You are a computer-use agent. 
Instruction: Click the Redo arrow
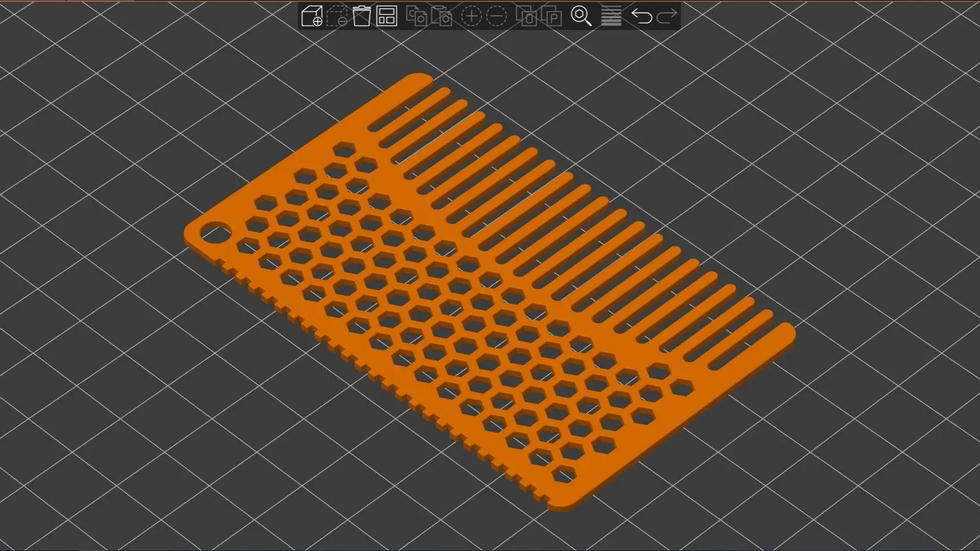[x=667, y=16]
